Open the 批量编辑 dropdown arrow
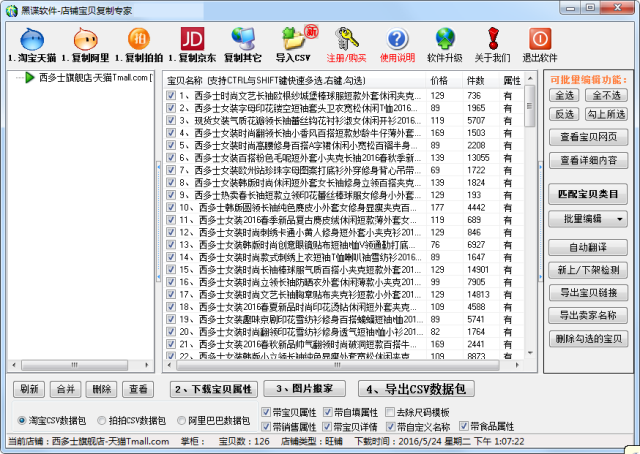Image resolution: width=640 pixels, height=454 pixels. [x=620, y=219]
